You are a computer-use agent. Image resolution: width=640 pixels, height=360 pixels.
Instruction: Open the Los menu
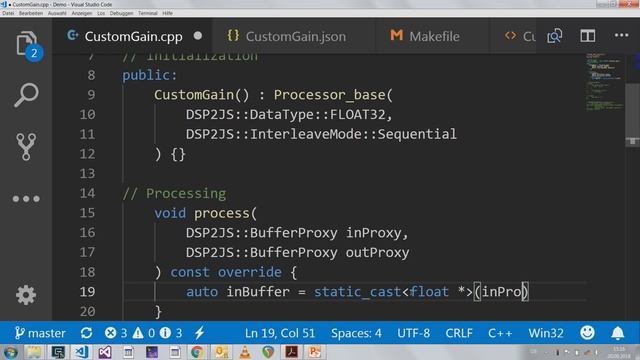(x=101, y=13)
